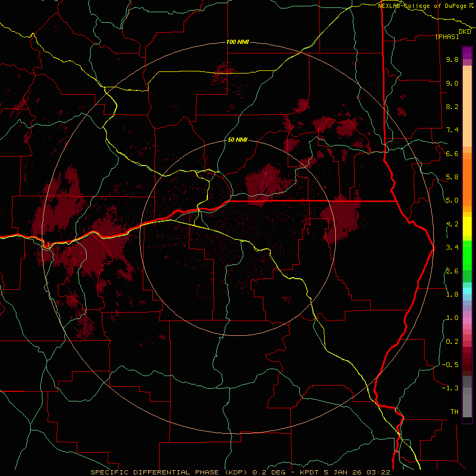Viewport: 476px width, 476px height.
Task: Click the KPDT station identifier in the caption
Action: pyautogui.click(x=309, y=472)
